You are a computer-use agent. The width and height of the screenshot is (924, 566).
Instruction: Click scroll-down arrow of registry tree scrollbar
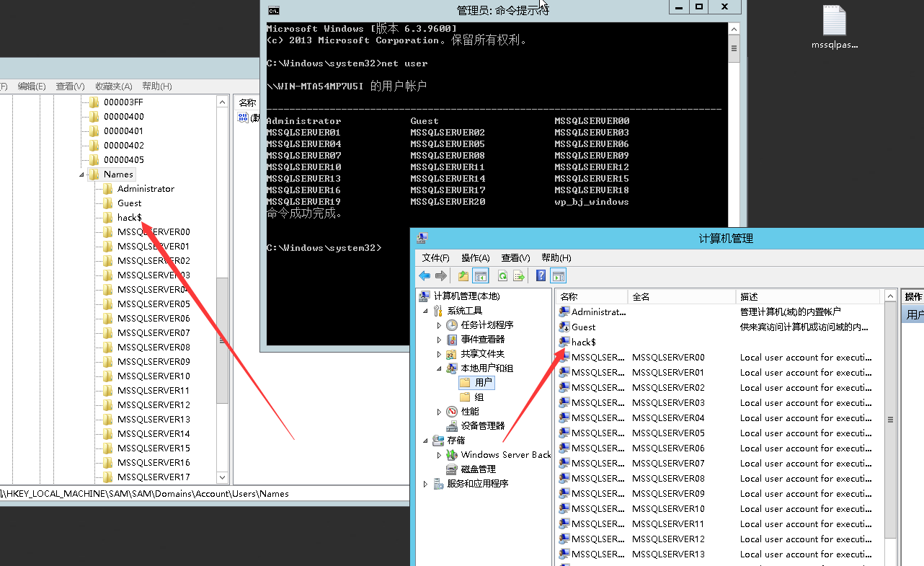pyautogui.click(x=222, y=477)
